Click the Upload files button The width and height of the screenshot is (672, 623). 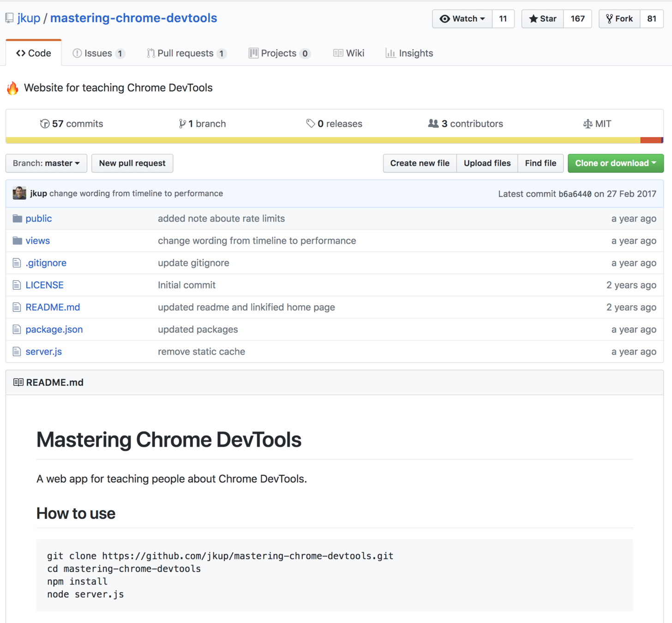pos(487,163)
